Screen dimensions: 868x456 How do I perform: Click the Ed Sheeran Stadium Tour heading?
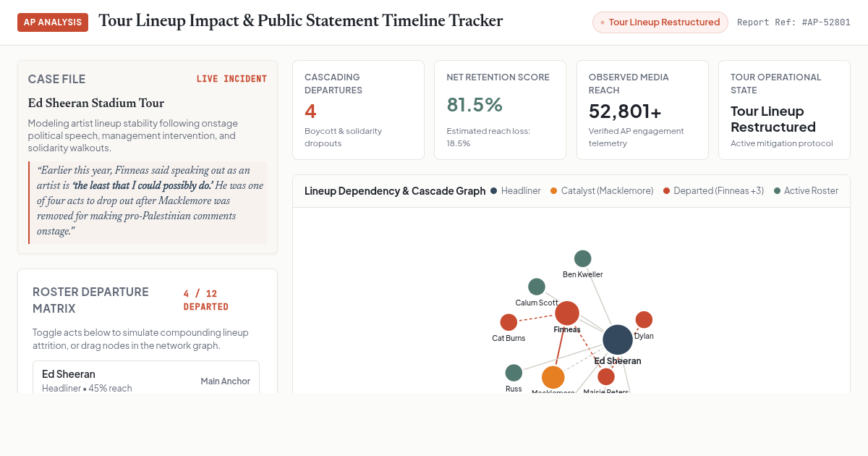(x=96, y=104)
